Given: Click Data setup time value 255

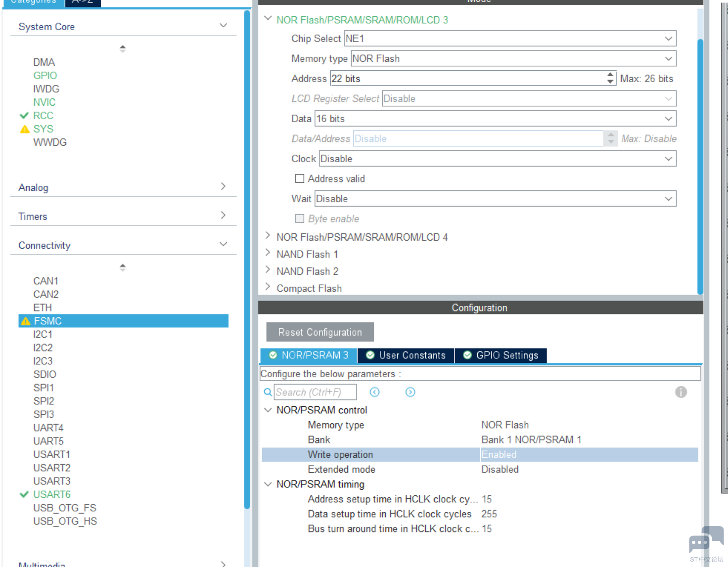Looking at the screenshot, I should (x=489, y=514).
